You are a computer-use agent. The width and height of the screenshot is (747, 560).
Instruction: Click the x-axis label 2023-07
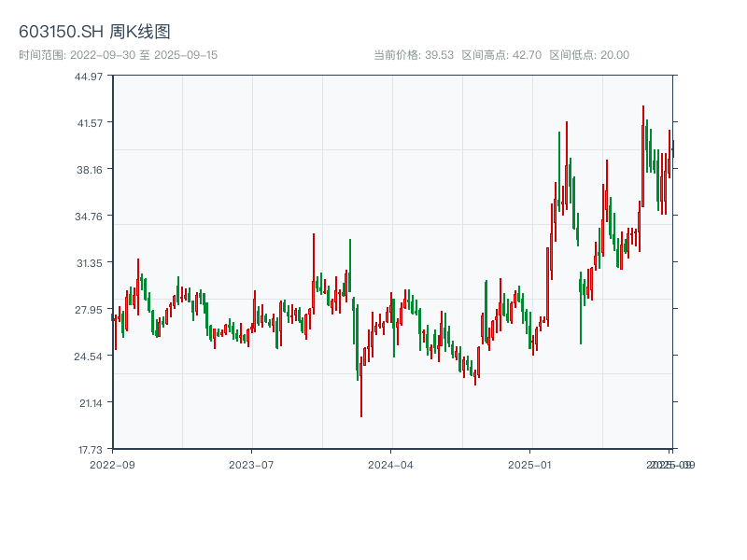(x=251, y=465)
